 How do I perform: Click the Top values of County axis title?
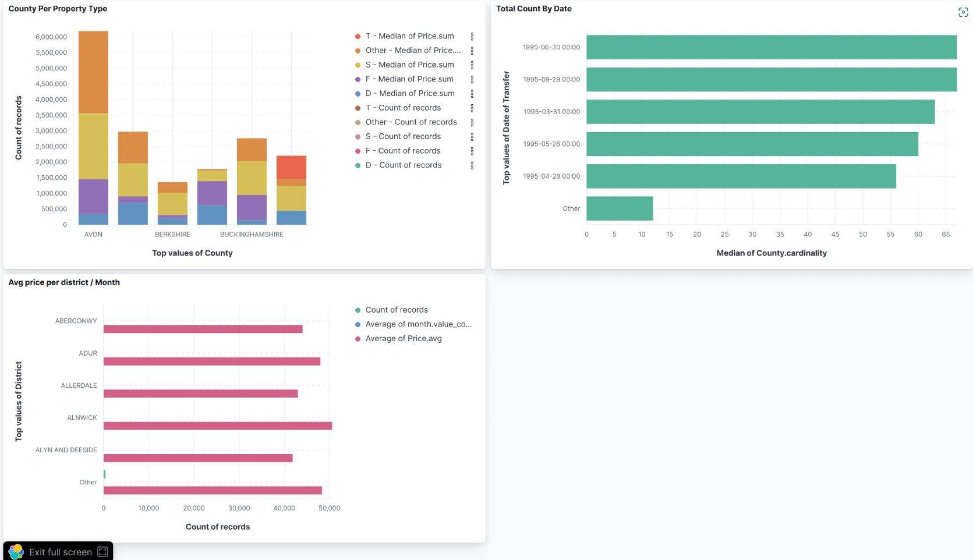[x=192, y=253]
